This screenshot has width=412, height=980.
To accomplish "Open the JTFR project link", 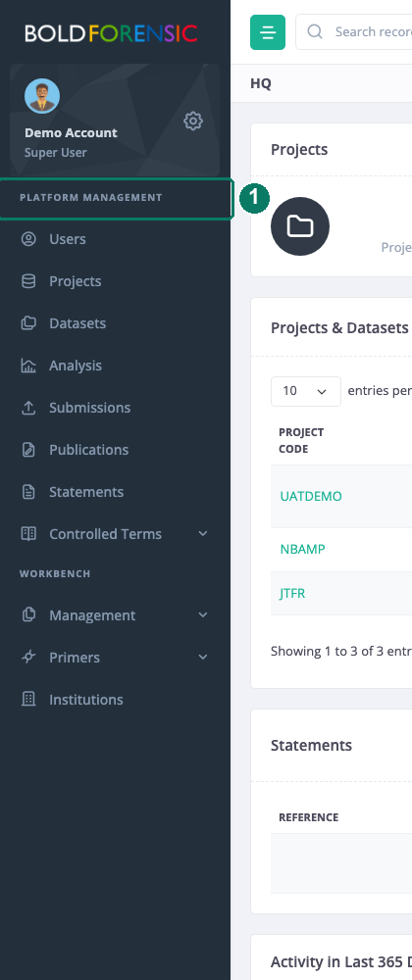I will [x=292, y=593].
